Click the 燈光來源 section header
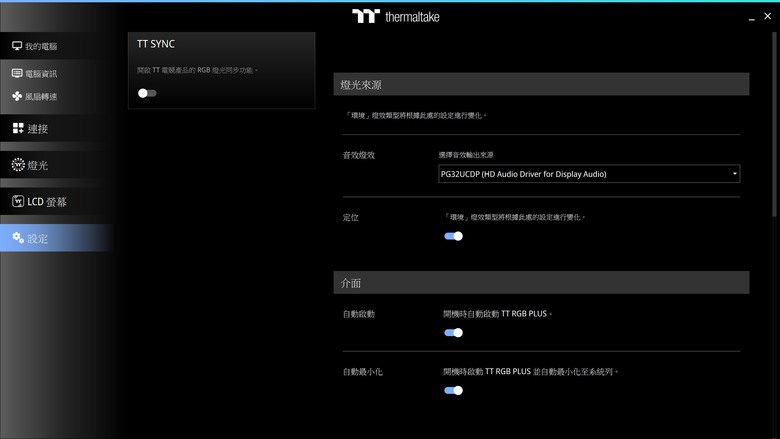 click(x=541, y=85)
